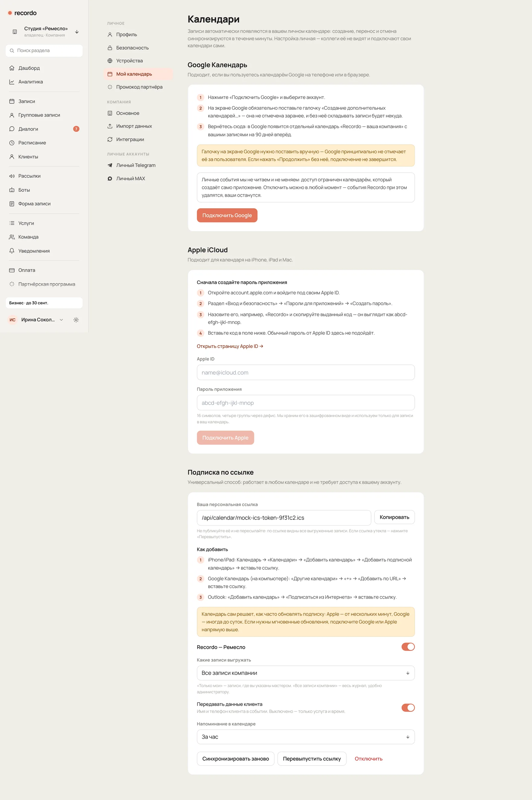Click the red Отключить link
Screen dimensions: 532x800
point(368,759)
